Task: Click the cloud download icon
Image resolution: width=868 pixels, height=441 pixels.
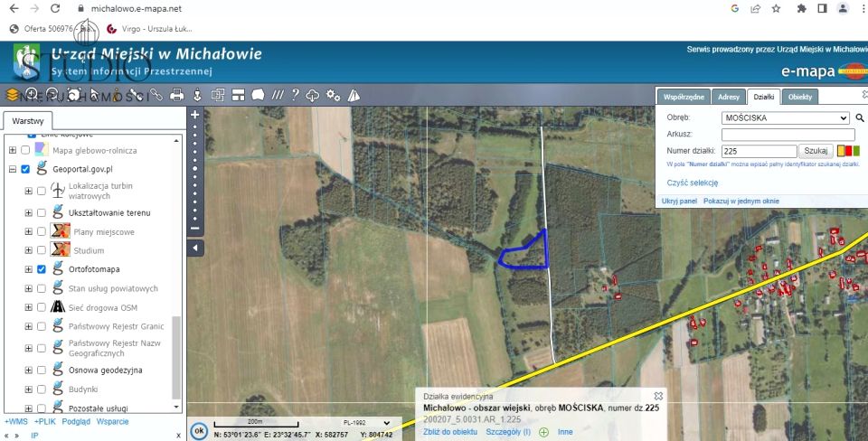Action: (x=313, y=96)
